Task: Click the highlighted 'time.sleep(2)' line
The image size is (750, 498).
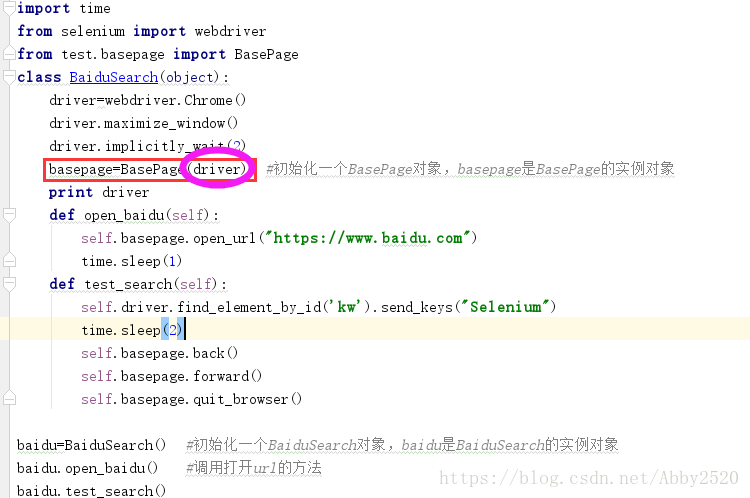Action: [132, 330]
